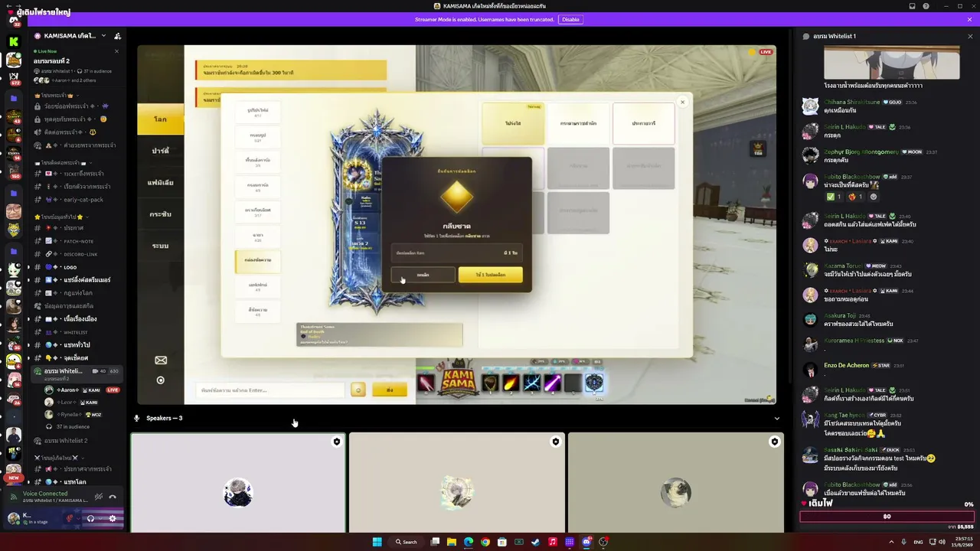The image size is (980, 551).
Task: Open Windows Start menu
Action: (x=377, y=542)
